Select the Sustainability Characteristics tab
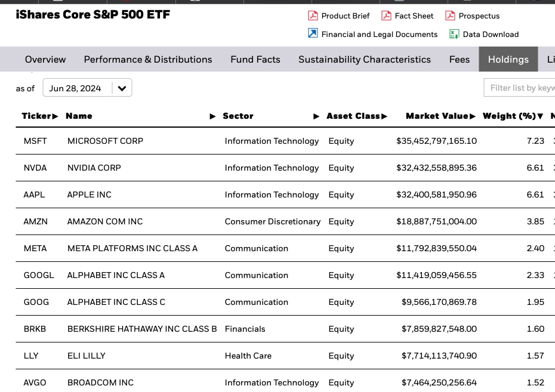Screen dimensions: 555x392 click(365, 60)
